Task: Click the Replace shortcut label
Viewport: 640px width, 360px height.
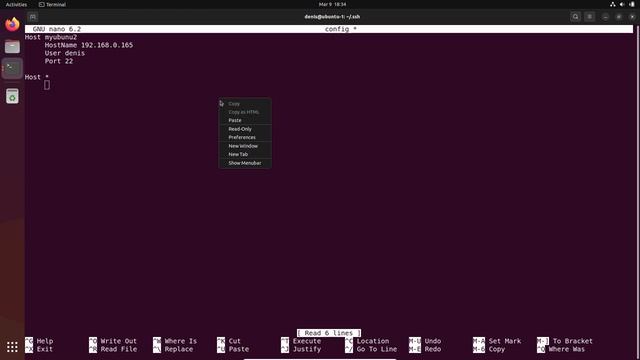Action: pos(178,349)
